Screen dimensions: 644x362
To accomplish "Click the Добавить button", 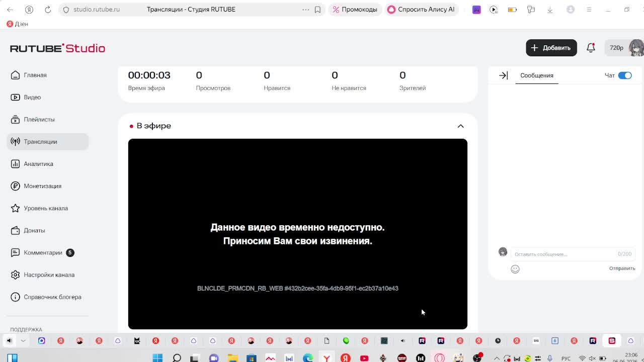I will tap(551, 48).
